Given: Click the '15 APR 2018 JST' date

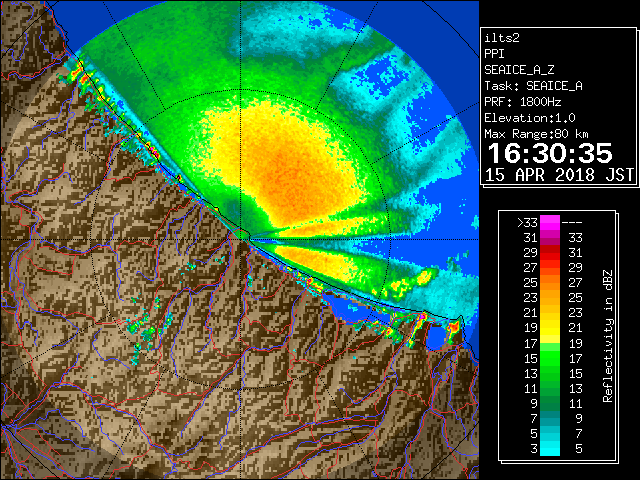Looking at the screenshot, I should 560,175.
